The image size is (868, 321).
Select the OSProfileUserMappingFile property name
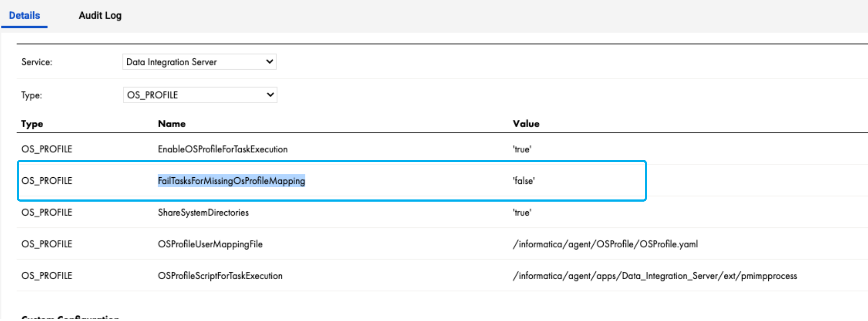(x=210, y=244)
